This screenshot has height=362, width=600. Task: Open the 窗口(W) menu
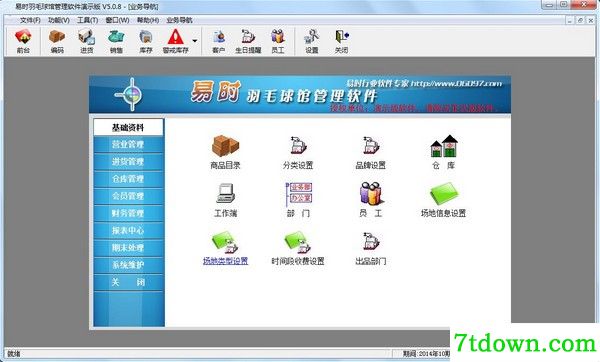117,20
